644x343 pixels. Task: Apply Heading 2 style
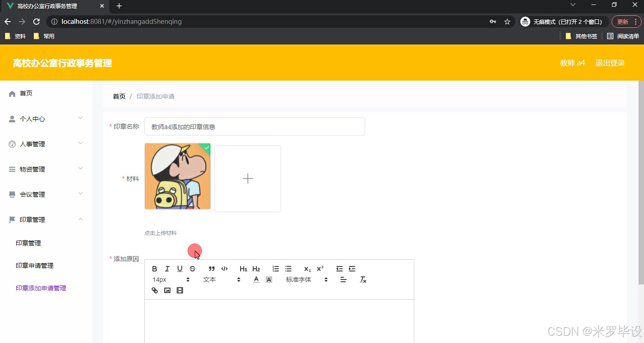[x=256, y=269]
